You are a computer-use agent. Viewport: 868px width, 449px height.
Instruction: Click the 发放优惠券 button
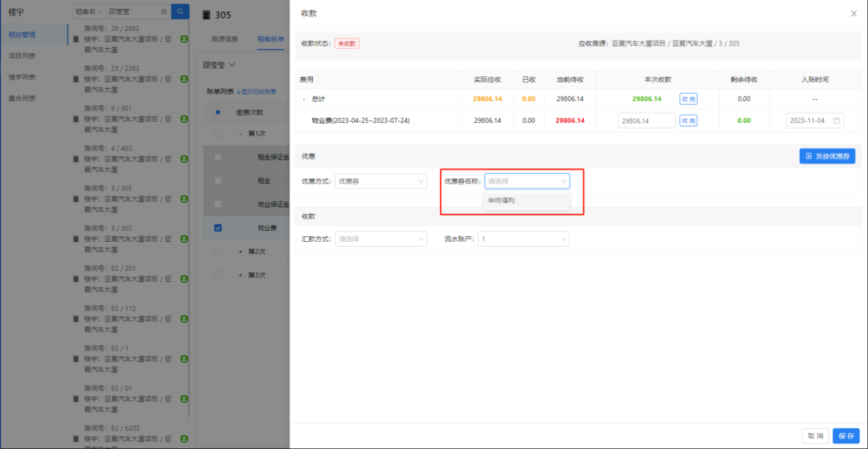point(827,156)
